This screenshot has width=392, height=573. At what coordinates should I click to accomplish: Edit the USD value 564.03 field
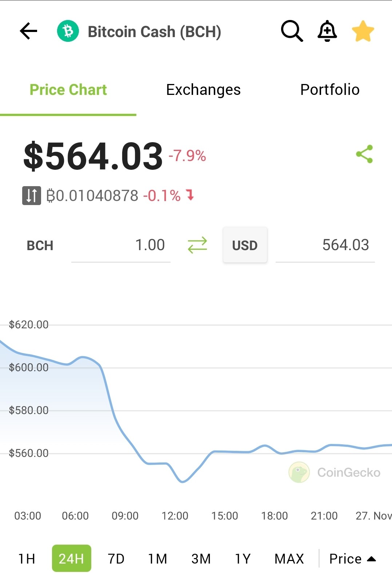pos(325,245)
